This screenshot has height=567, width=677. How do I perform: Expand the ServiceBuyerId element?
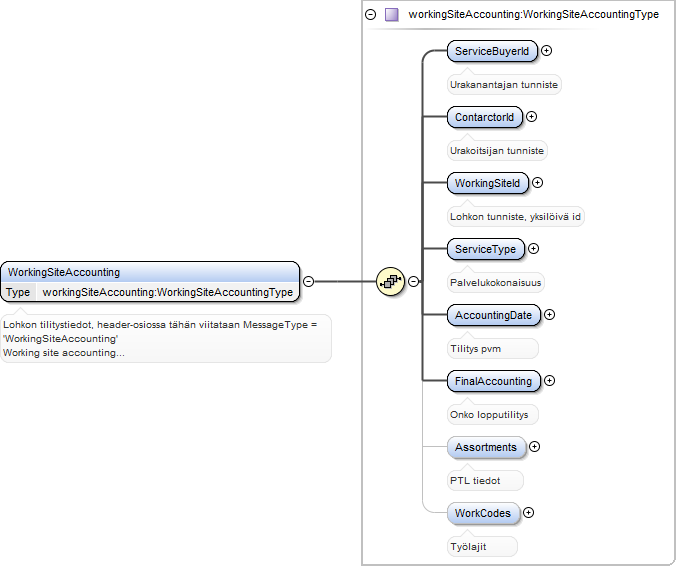coord(547,51)
